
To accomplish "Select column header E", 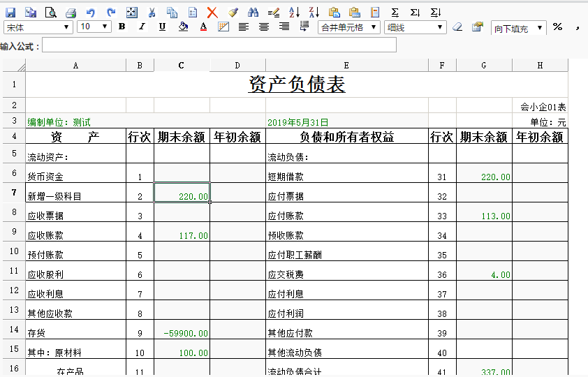I will [x=346, y=66].
